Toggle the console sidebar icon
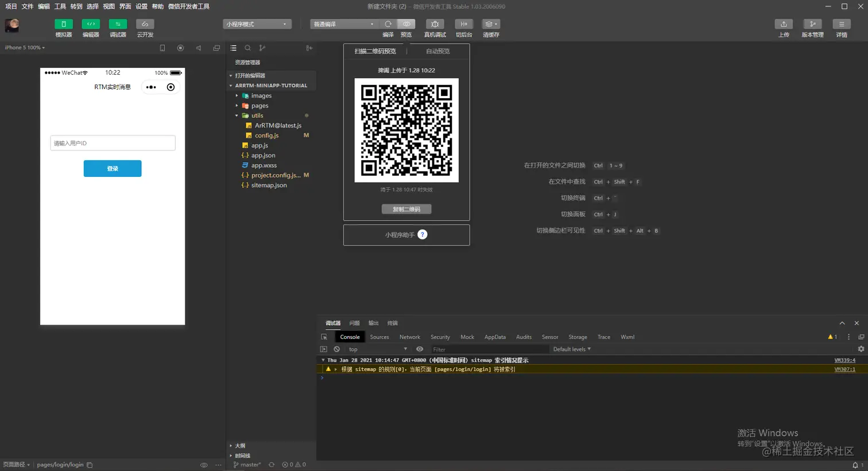This screenshot has height=471, width=868. point(324,349)
